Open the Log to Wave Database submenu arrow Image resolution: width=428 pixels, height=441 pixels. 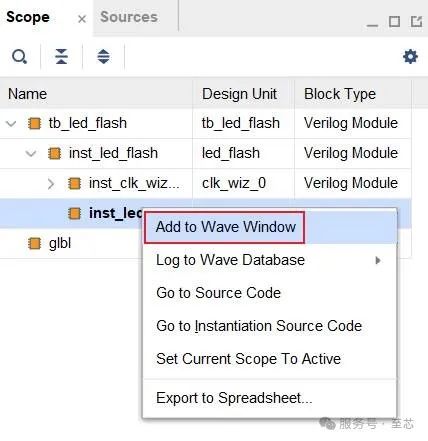pyautogui.click(x=378, y=260)
